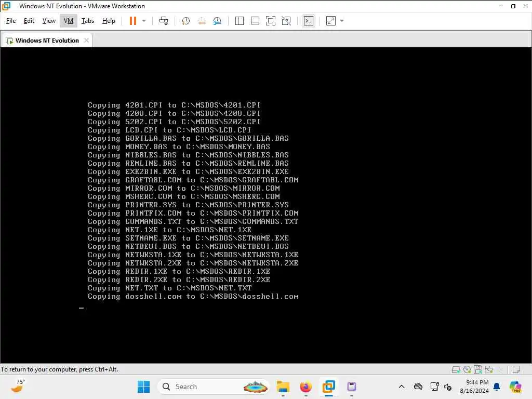Viewport: 532px width, 399px height.
Task: Open the snapshot manager
Action: [x=217, y=21]
